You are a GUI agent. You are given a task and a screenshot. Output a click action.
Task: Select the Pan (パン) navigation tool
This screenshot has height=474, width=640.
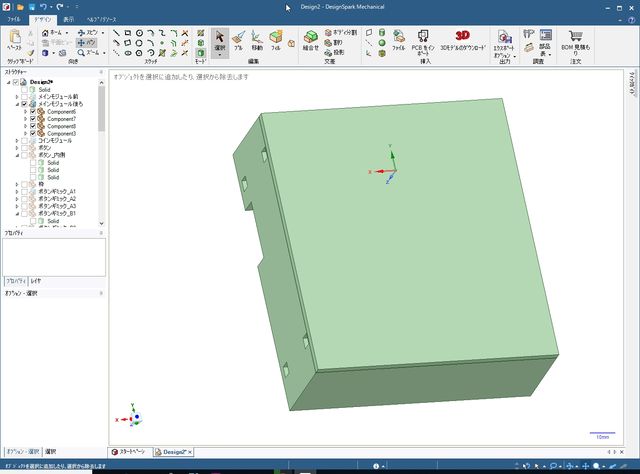(87, 42)
